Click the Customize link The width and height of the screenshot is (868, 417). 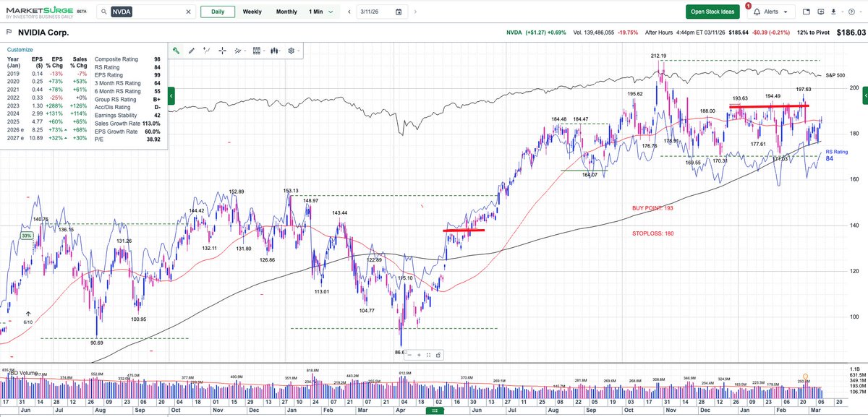tap(20, 49)
